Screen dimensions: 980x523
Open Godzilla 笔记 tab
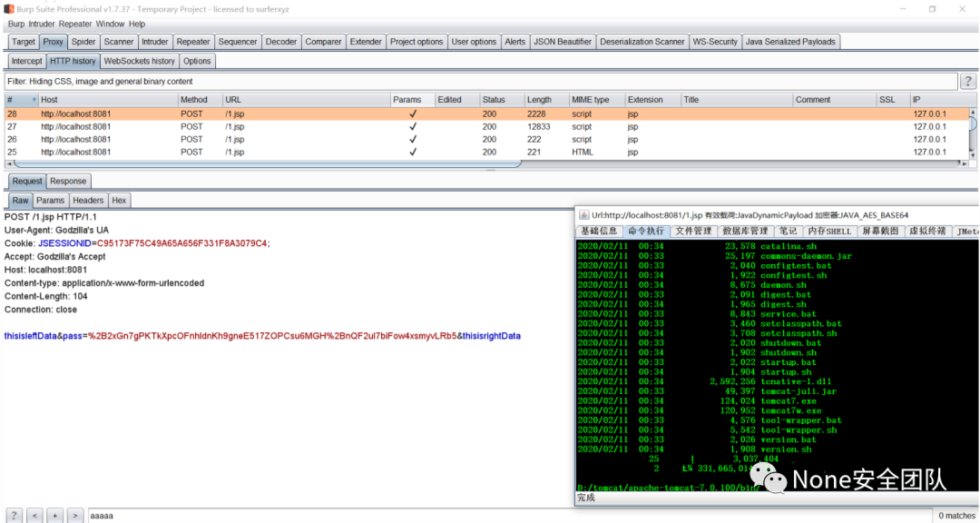(788, 232)
